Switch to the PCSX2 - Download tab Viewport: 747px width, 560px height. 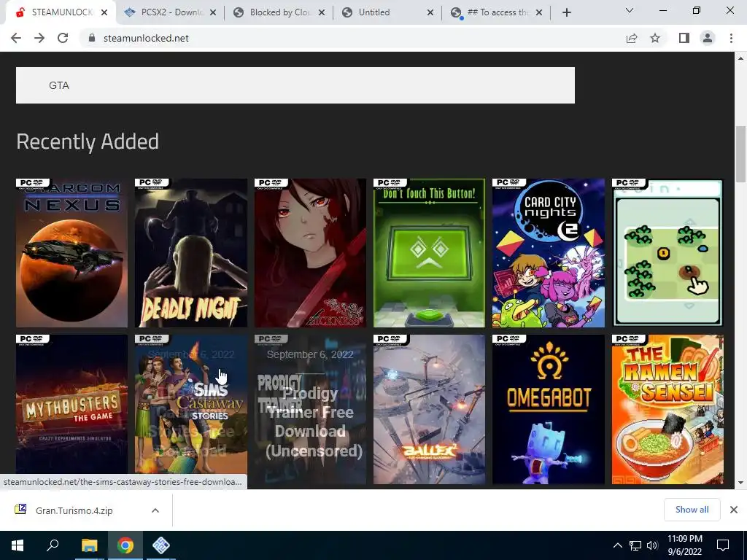click(x=169, y=12)
